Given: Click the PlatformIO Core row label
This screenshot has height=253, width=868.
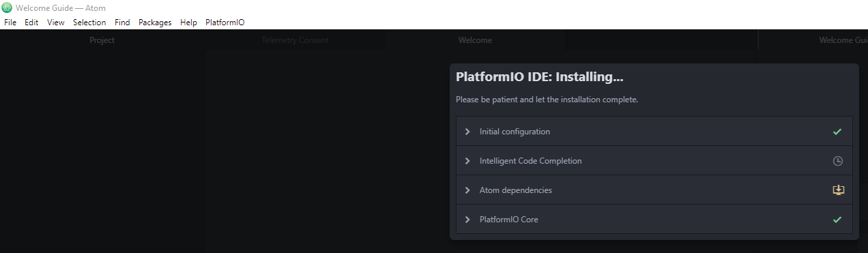Looking at the screenshot, I should click(x=509, y=220).
